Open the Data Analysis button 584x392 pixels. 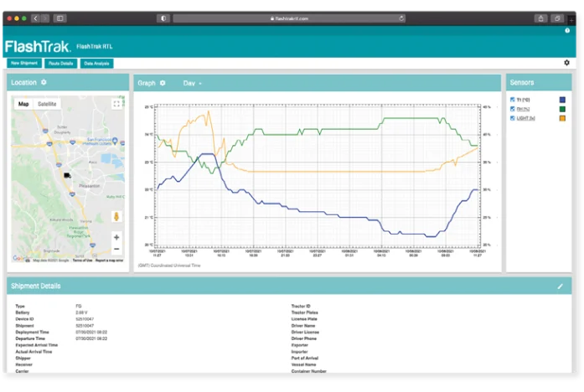[x=97, y=63]
